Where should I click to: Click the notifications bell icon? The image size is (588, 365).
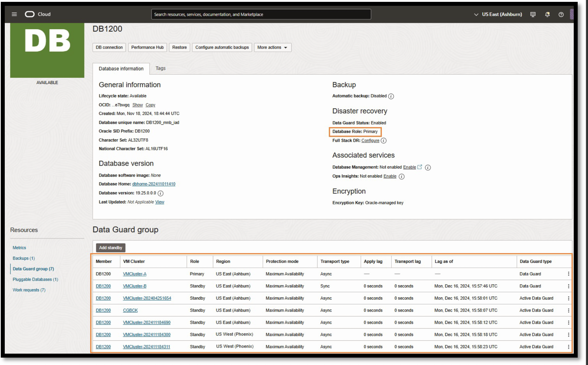click(x=547, y=15)
